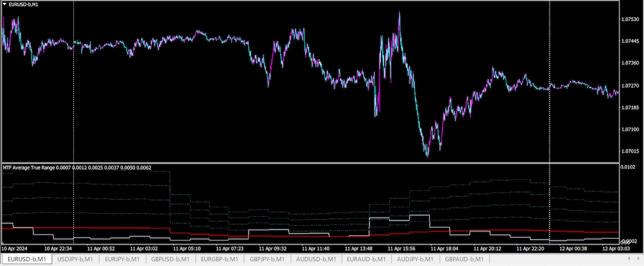
Task: Click the 11 Apr 11:40 time label
Action: click(316, 248)
